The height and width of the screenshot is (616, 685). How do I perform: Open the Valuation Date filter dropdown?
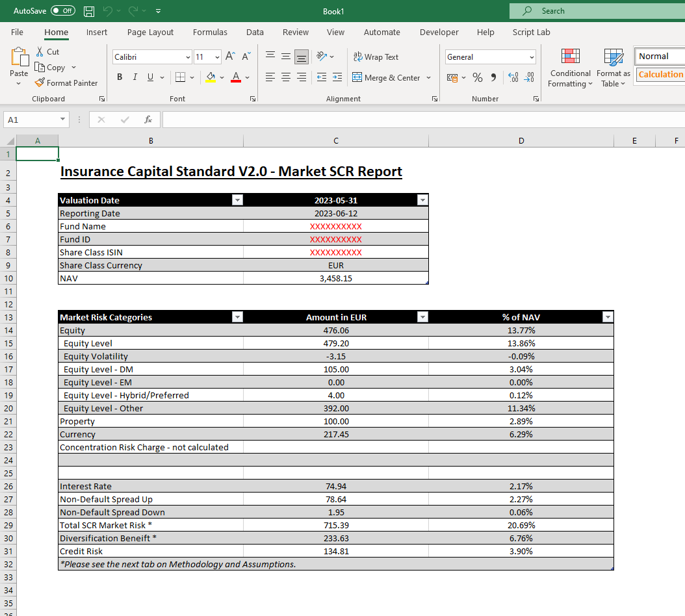[237, 200]
